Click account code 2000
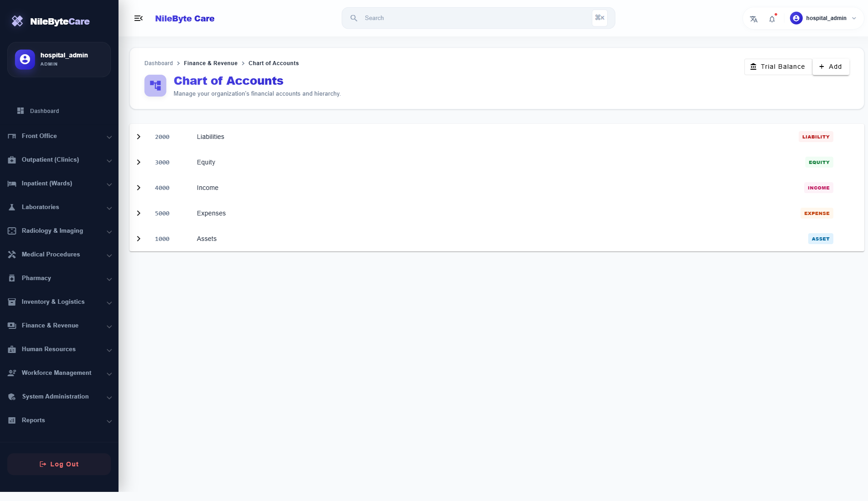The image size is (868, 501). [162, 137]
